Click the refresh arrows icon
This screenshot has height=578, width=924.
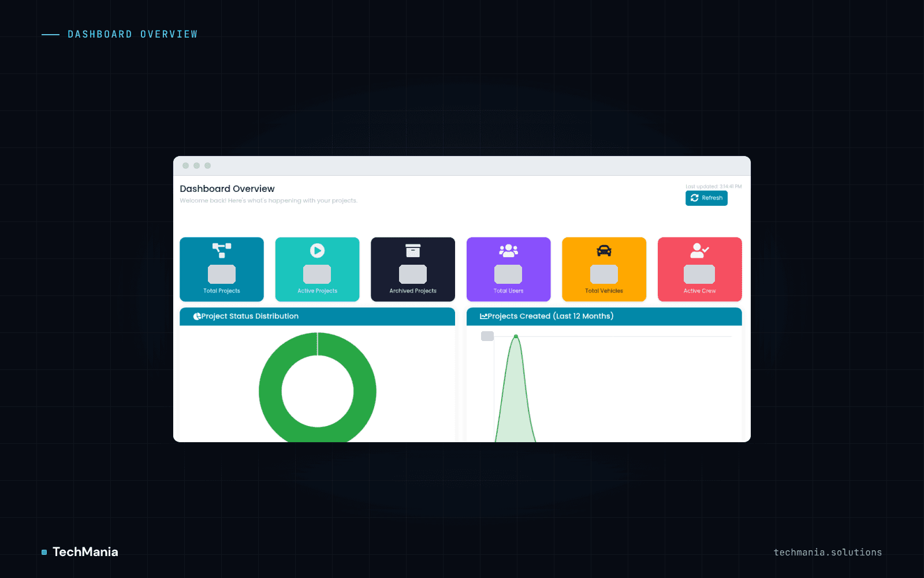pos(695,198)
